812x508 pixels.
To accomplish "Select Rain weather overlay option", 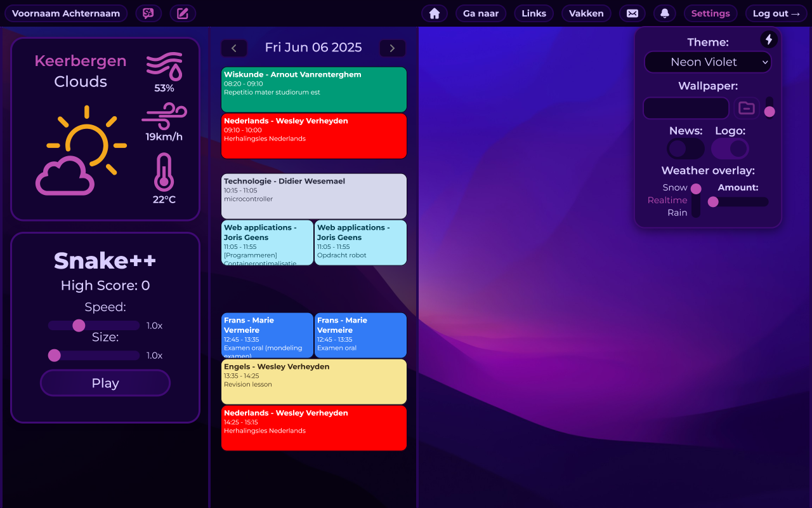I will [677, 213].
